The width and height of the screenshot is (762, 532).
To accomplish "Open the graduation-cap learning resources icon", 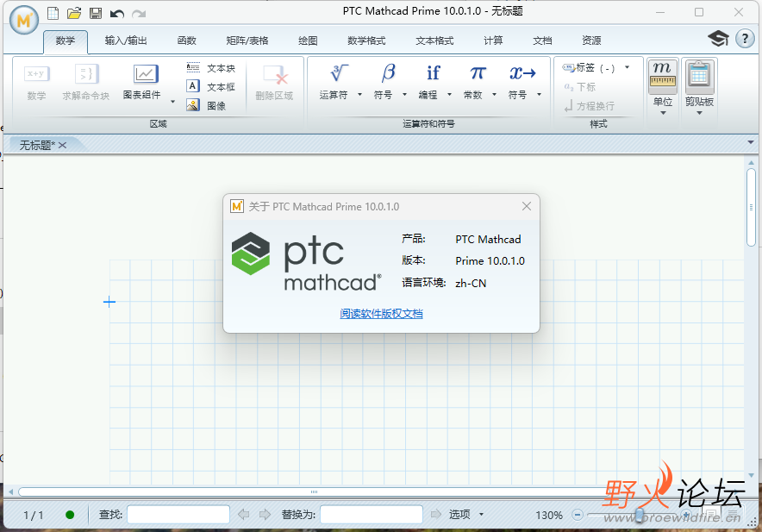I will click(x=718, y=39).
